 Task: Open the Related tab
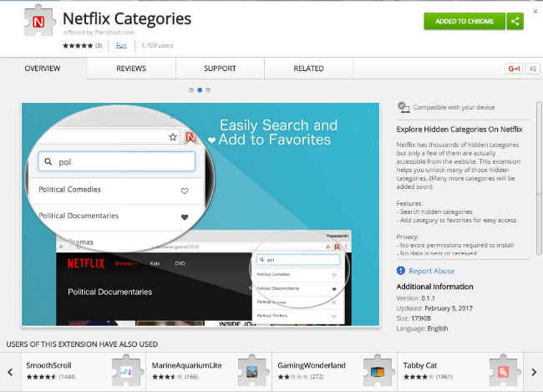click(308, 69)
